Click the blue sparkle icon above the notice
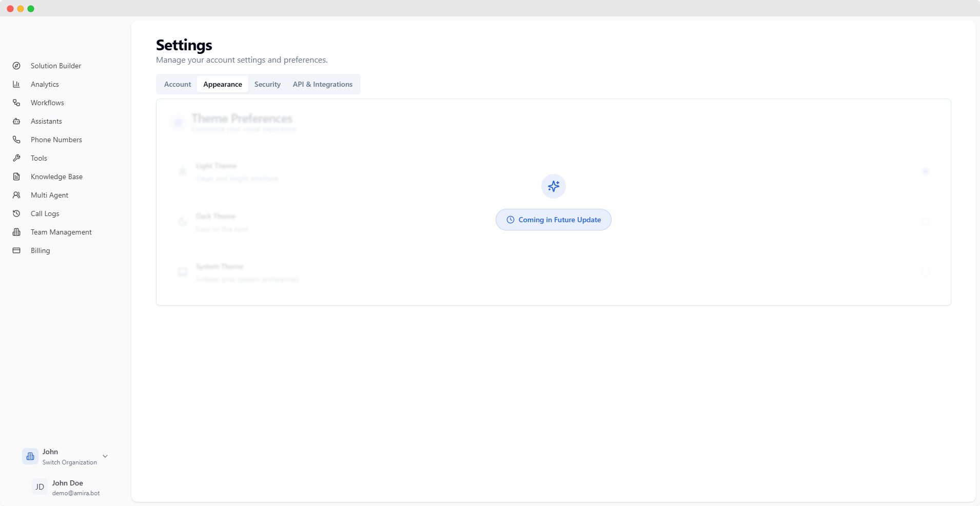This screenshot has width=980, height=506. pos(553,186)
